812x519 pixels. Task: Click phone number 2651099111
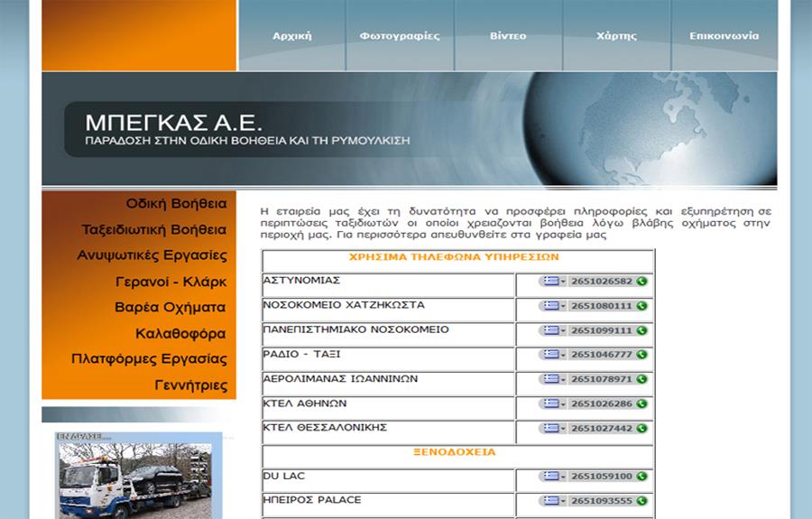pos(602,330)
